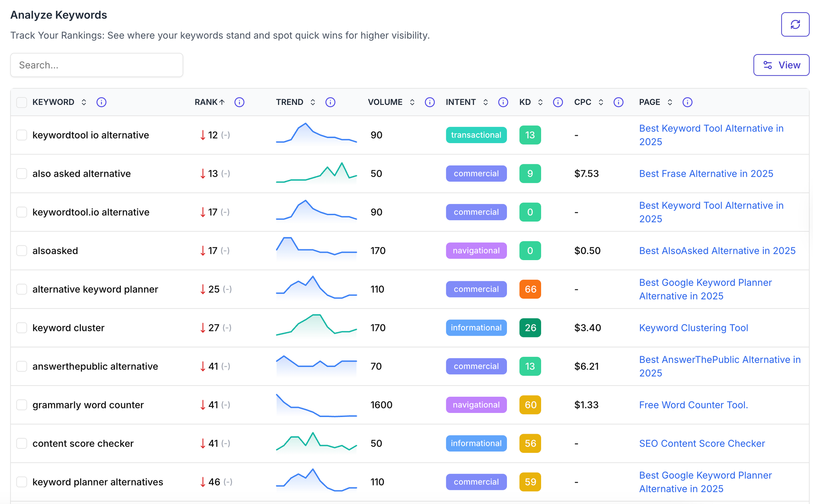
Task: Select the 'grammarly word counter' row checkbox
Action: tap(22, 405)
